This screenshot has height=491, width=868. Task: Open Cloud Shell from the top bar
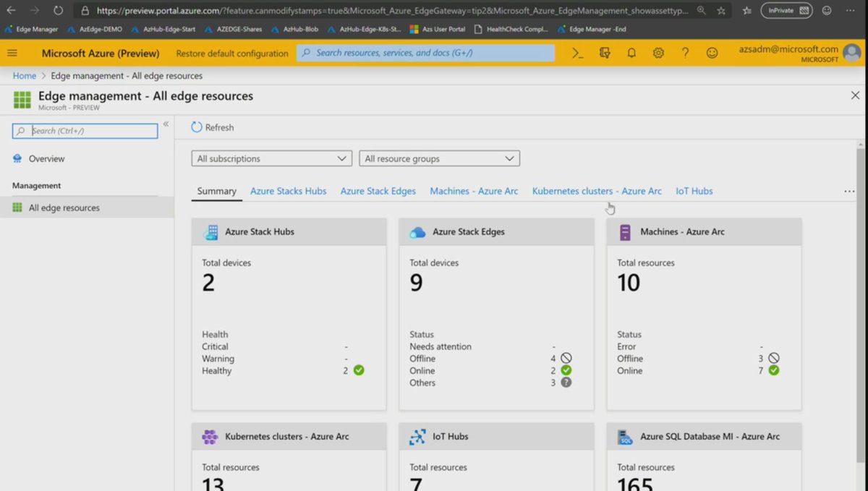[x=577, y=53]
